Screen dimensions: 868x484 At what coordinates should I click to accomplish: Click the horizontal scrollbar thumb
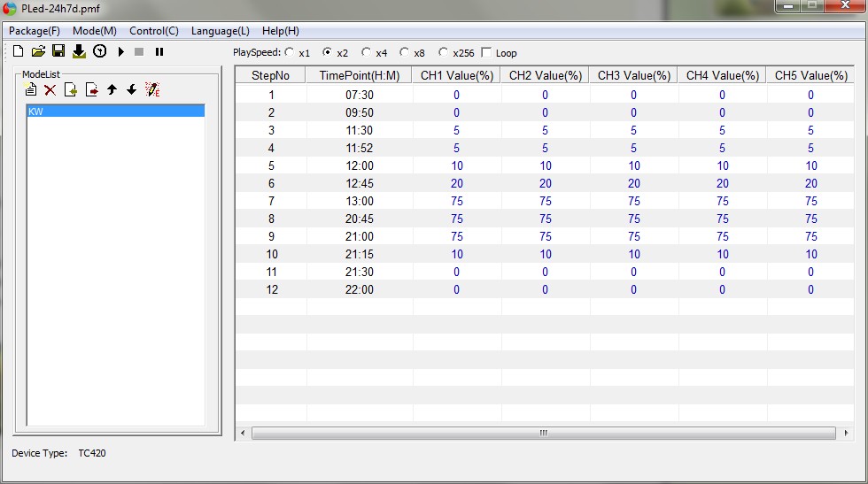click(544, 433)
